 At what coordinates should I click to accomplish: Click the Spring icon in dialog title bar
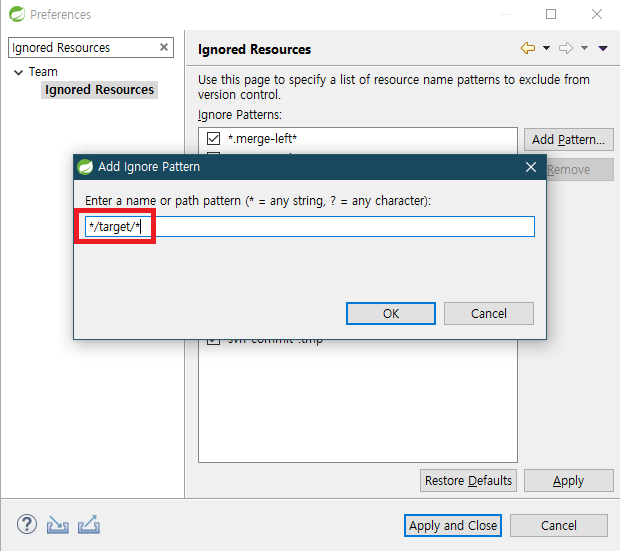coord(85,167)
